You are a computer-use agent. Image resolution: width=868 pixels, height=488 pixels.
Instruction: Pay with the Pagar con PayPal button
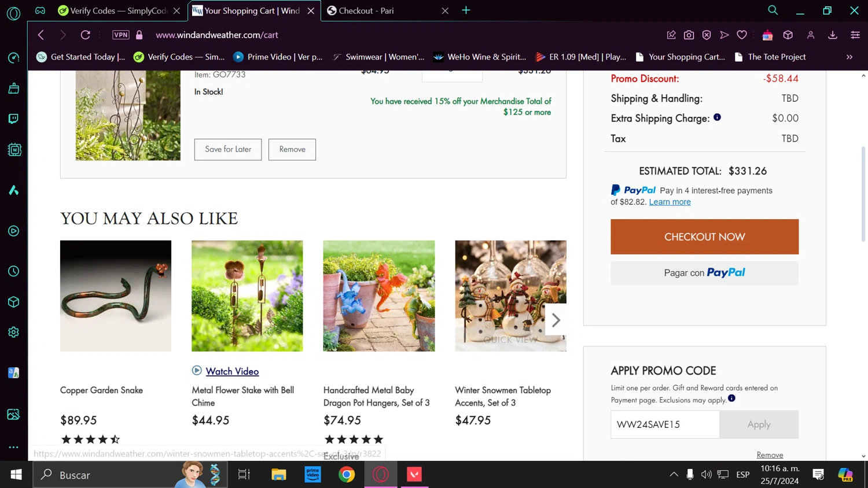(x=704, y=273)
